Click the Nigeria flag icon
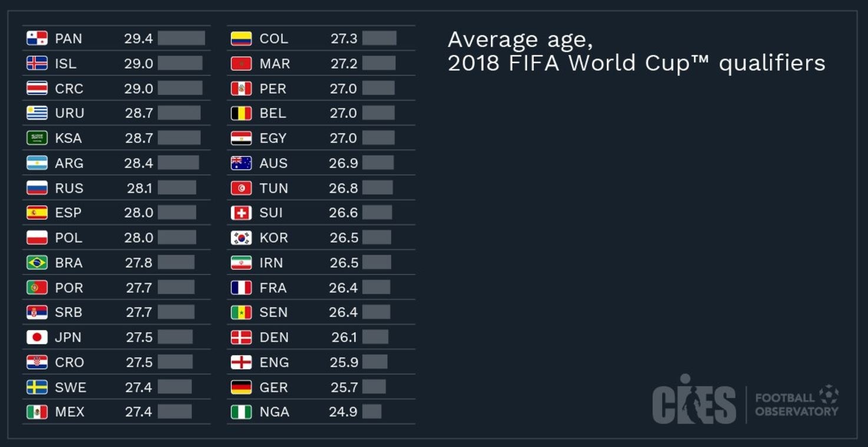This screenshot has height=447, width=868. coord(241,412)
